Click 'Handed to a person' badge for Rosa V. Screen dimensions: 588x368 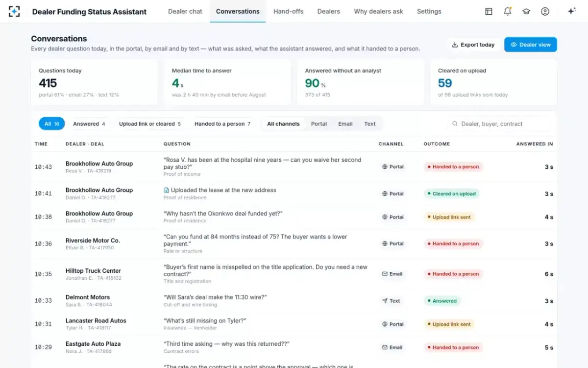pyautogui.click(x=453, y=167)
